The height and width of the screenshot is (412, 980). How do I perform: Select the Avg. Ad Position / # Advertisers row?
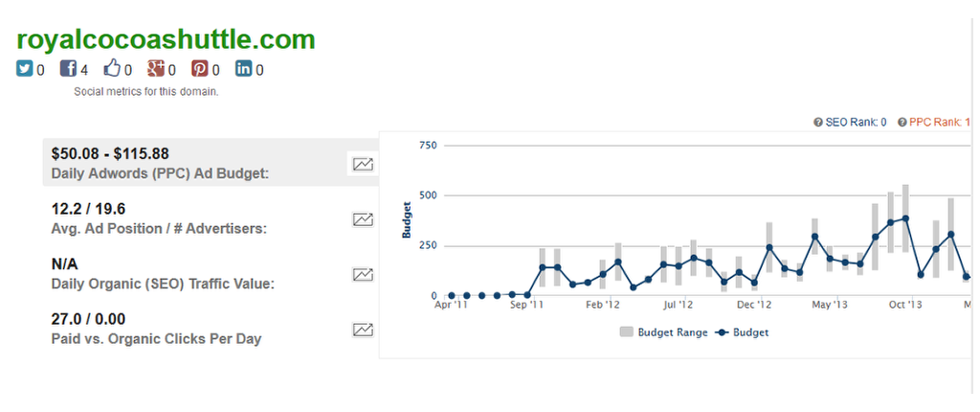click(x=191, y=218)
